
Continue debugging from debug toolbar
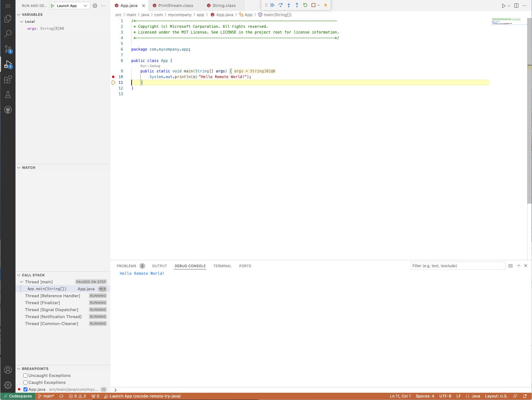click(x=272, y=5)
